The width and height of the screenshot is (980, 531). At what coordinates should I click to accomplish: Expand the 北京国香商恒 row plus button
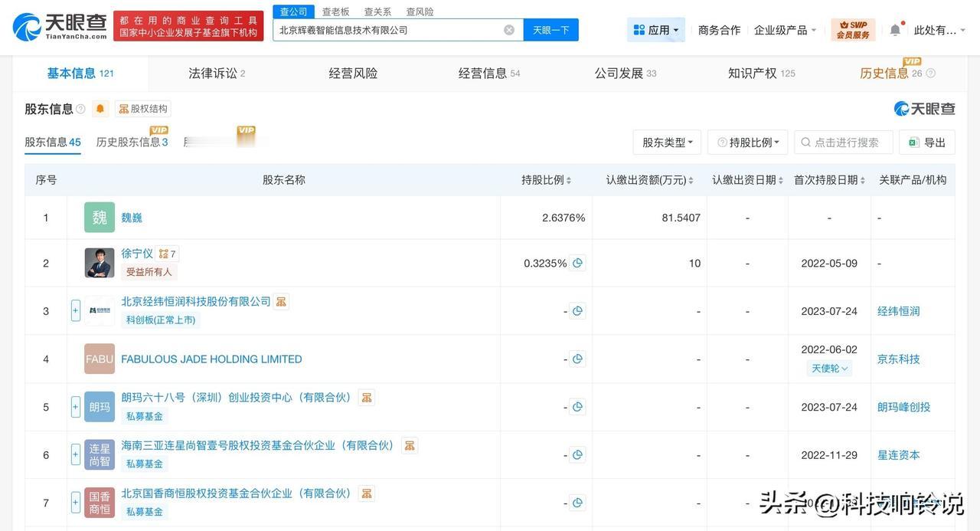(76, 503)
